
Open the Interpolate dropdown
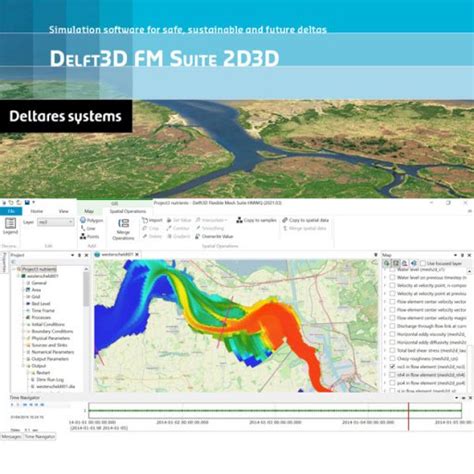pos(211,220)
